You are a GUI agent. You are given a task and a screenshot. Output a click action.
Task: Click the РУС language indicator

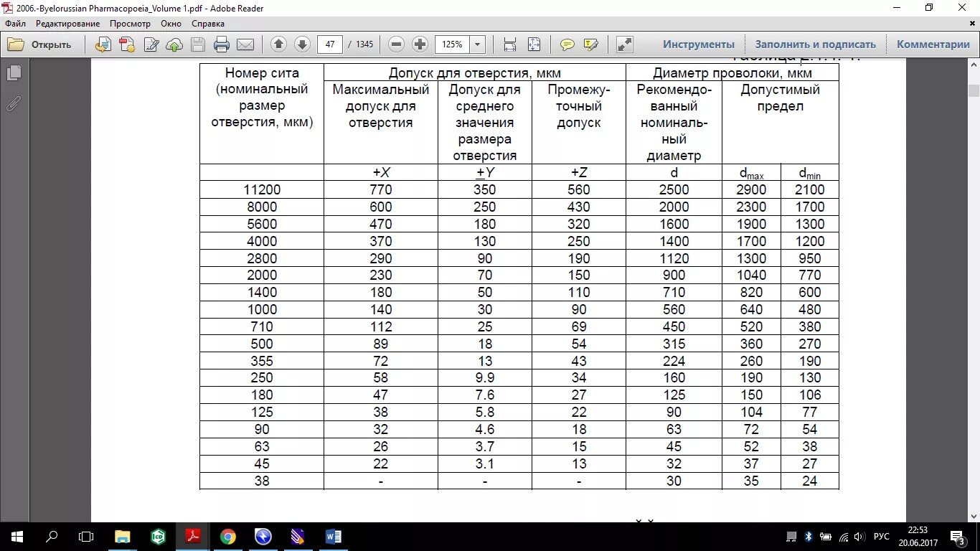881,537
